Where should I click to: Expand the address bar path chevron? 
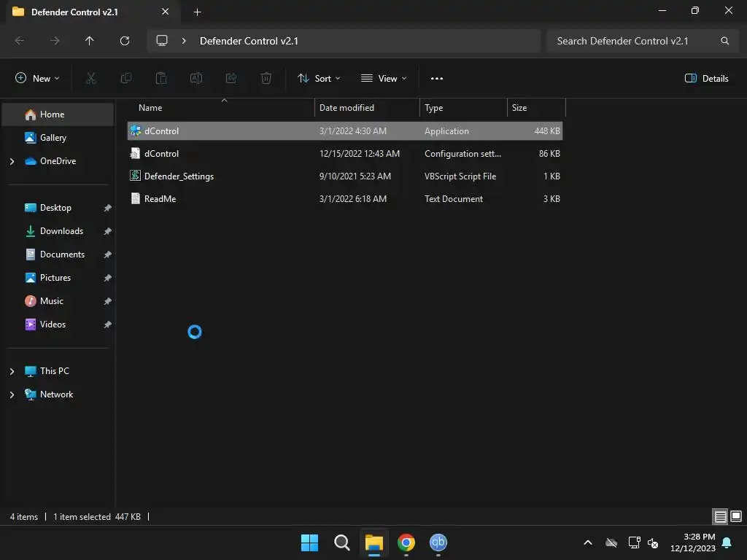pos(184,41)
